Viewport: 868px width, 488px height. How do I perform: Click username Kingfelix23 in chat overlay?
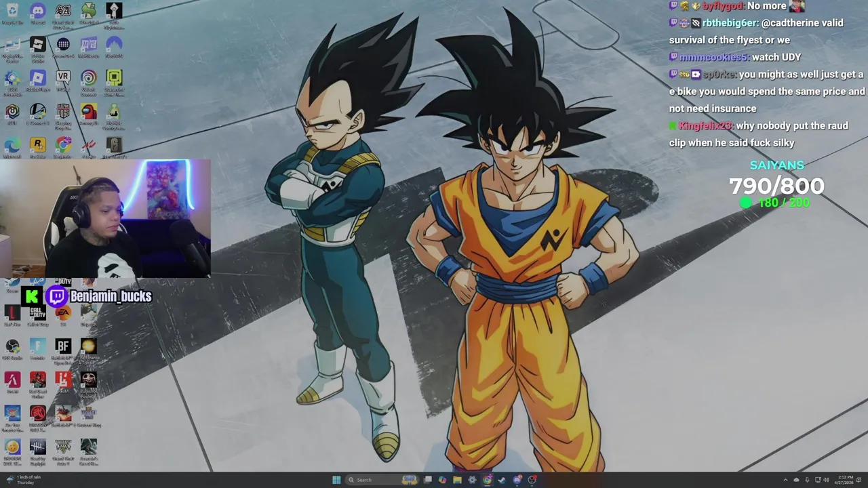706,125
